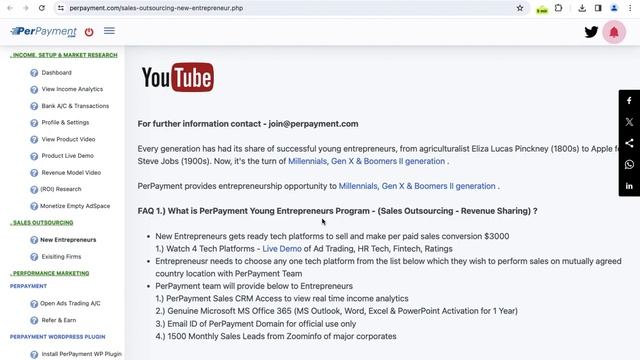
Task: Click the join@perpayment.com contact line
Action: [x=248, y=124]
